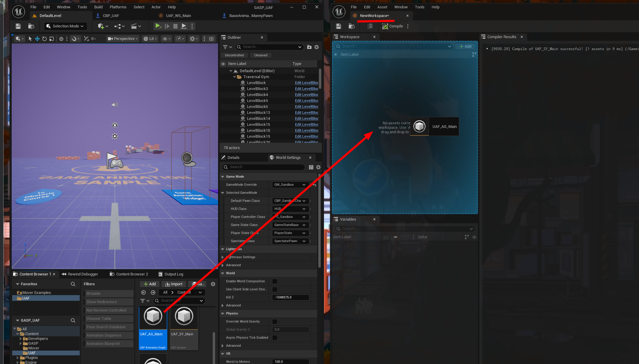639x364 pixels.
Task: Click Details panel vertical scrollbar
Action: [x=319, y=221]
